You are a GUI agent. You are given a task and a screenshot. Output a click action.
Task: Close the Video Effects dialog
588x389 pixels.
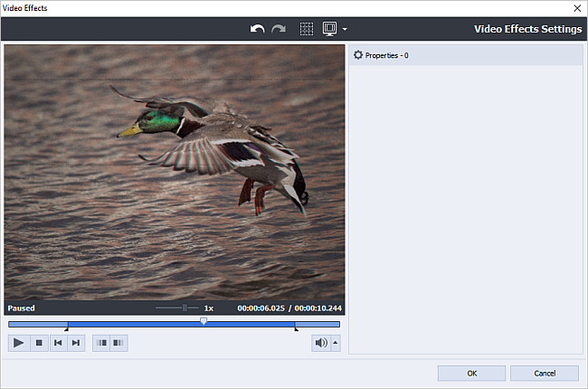click(x=577, y=8)
